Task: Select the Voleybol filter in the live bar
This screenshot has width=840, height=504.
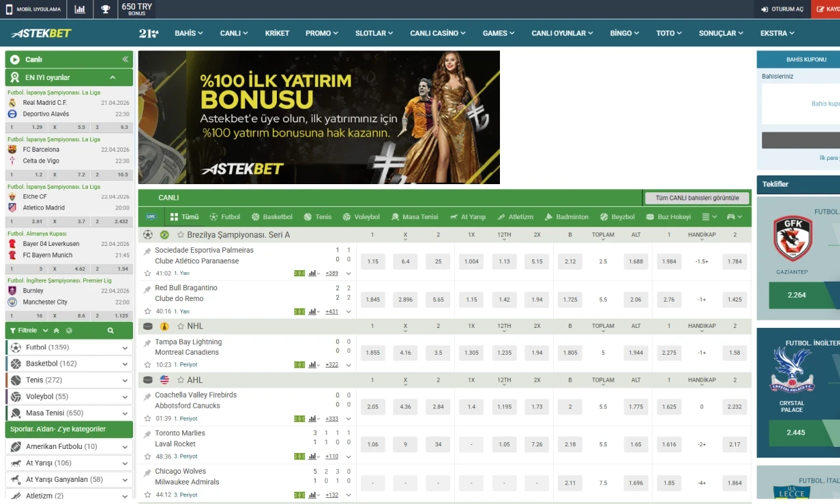Action: pos(361,217)
